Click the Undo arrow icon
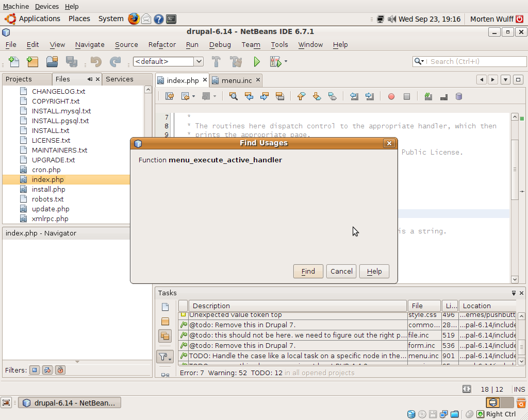The height and width of the screenshot is (420, 528). tap(96, 62)
